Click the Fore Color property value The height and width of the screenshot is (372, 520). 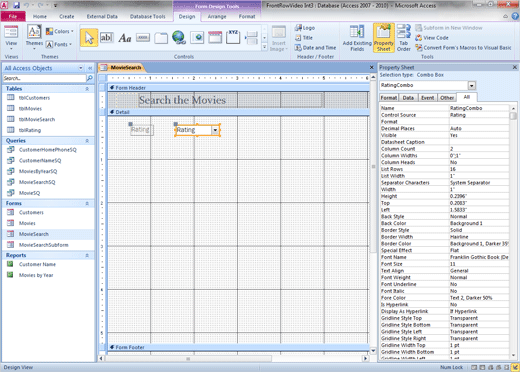479,298
